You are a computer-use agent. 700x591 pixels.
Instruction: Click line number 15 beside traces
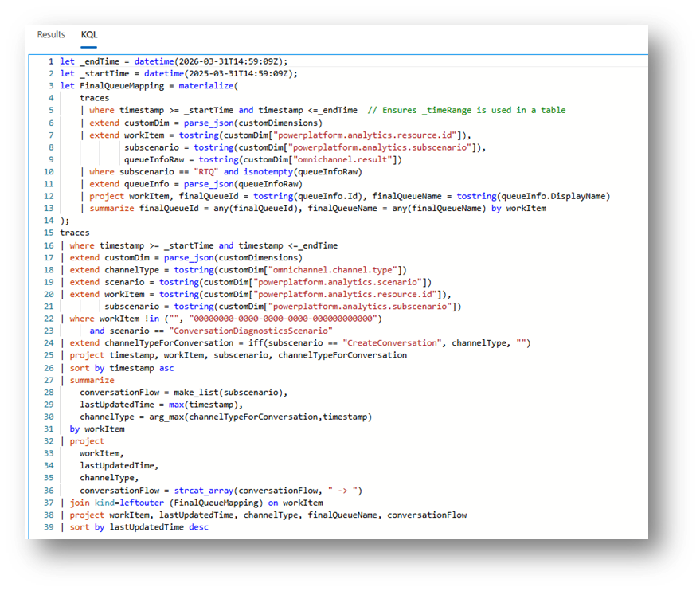point(49,233)
